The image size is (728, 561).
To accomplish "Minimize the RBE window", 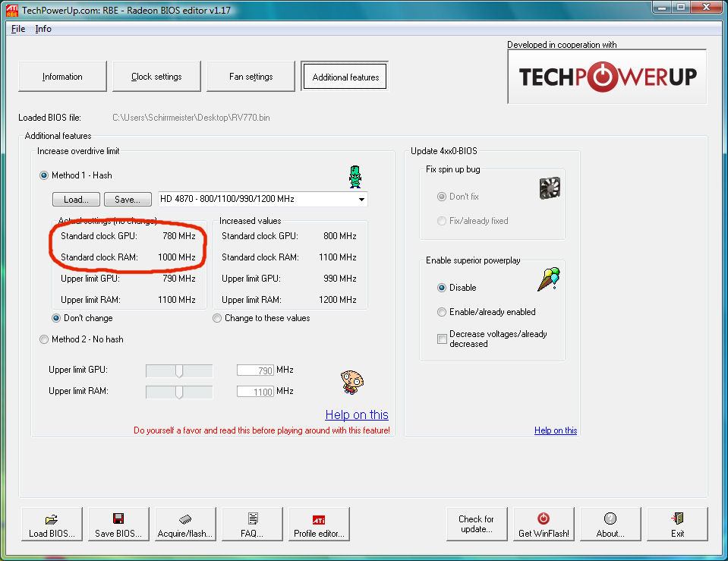I will tap(662, 8).
